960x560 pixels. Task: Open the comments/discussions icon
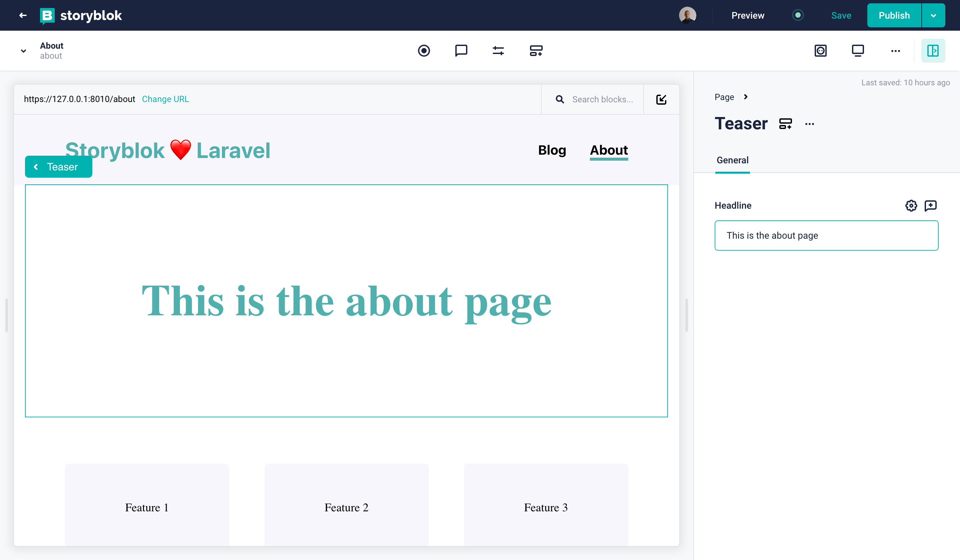coord(461,50)
